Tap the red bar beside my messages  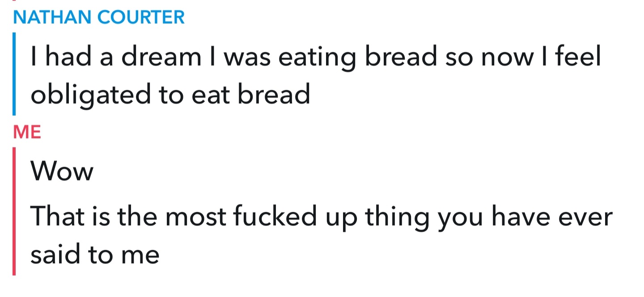pyautogui.click(x=14, y=211)
